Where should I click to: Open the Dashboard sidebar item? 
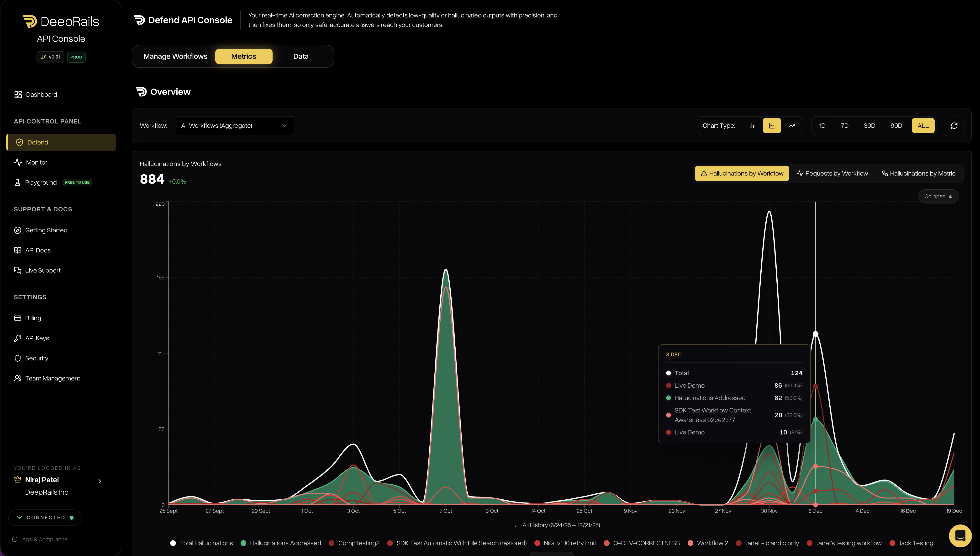[x=41, y=94]
